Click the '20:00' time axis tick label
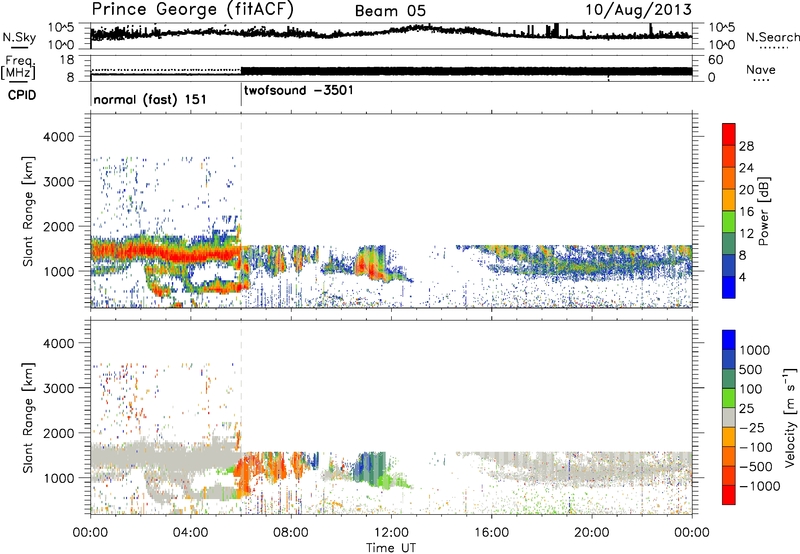 592,533
